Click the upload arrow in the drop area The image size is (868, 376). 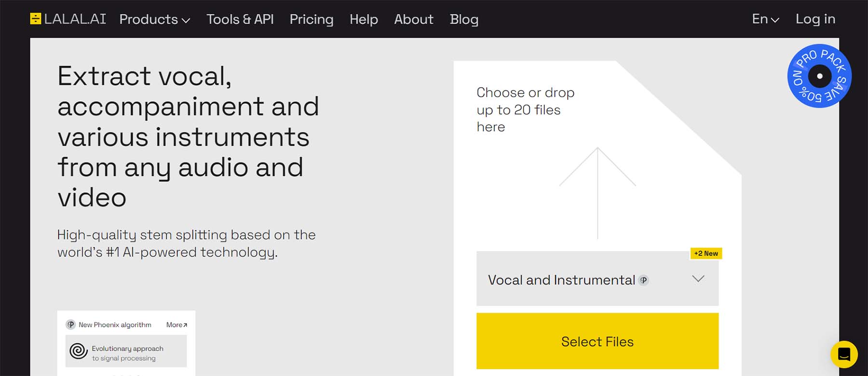(x=598, y=193)
